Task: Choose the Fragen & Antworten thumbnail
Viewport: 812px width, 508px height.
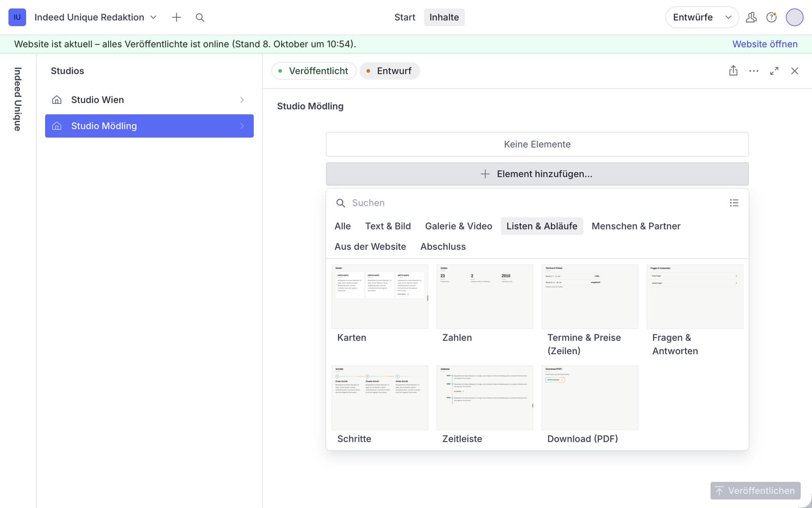Action: coord(695,297)
